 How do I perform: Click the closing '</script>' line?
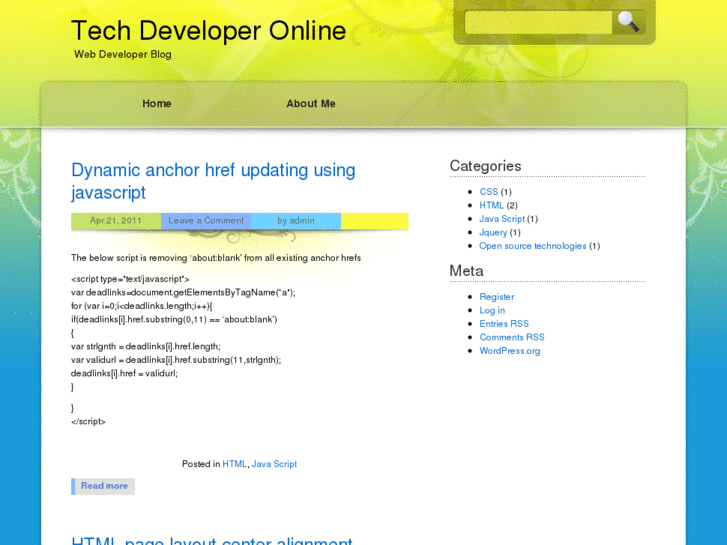[x=88, y=422]
